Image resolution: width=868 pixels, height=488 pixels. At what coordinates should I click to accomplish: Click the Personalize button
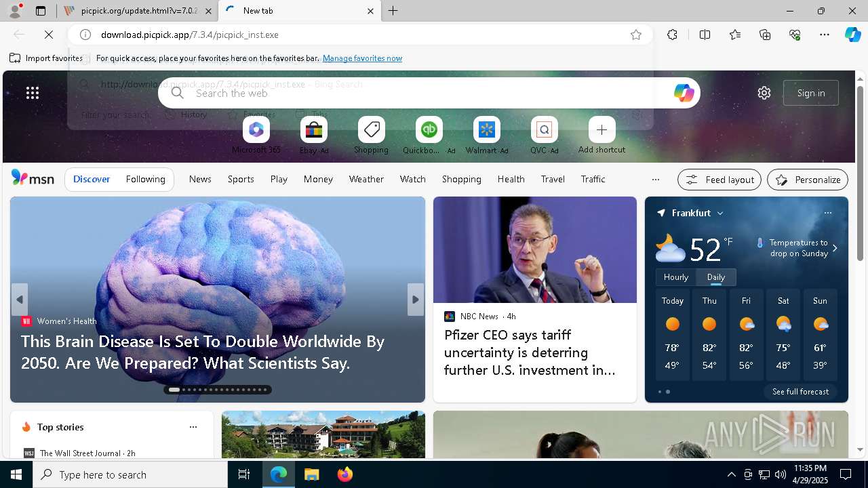(x=808, y=180)
